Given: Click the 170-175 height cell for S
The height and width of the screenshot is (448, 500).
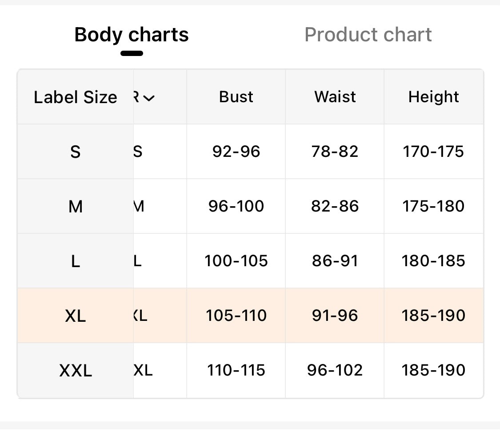Looking at the screenshot, I should [x=433, y=152].
